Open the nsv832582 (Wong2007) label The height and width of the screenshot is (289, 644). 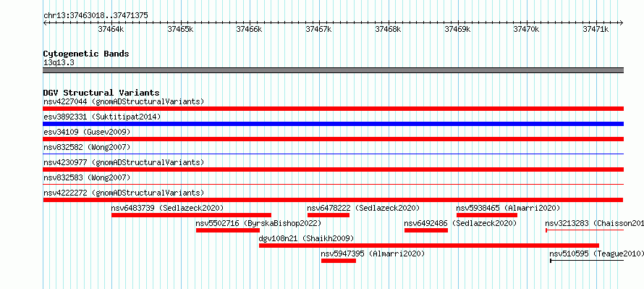(87, 147)
